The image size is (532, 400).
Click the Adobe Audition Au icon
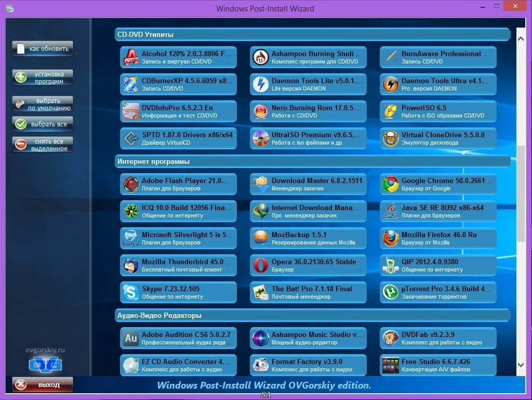[130, 338]
